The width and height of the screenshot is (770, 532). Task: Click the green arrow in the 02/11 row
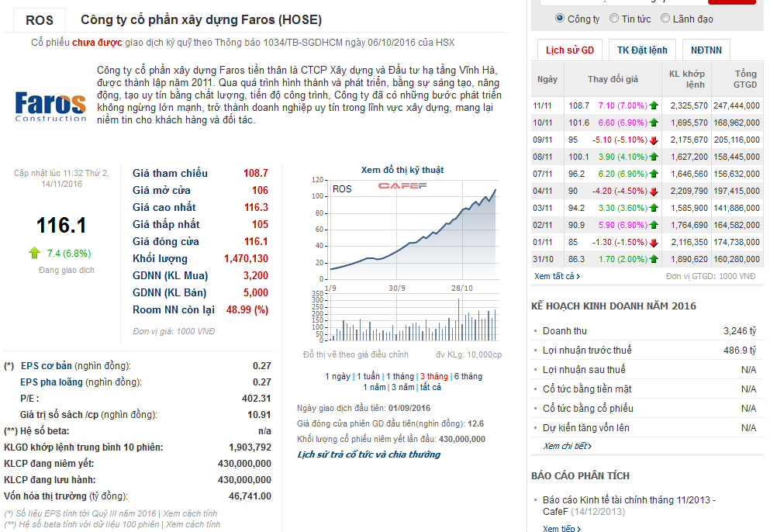coord(654,225)
